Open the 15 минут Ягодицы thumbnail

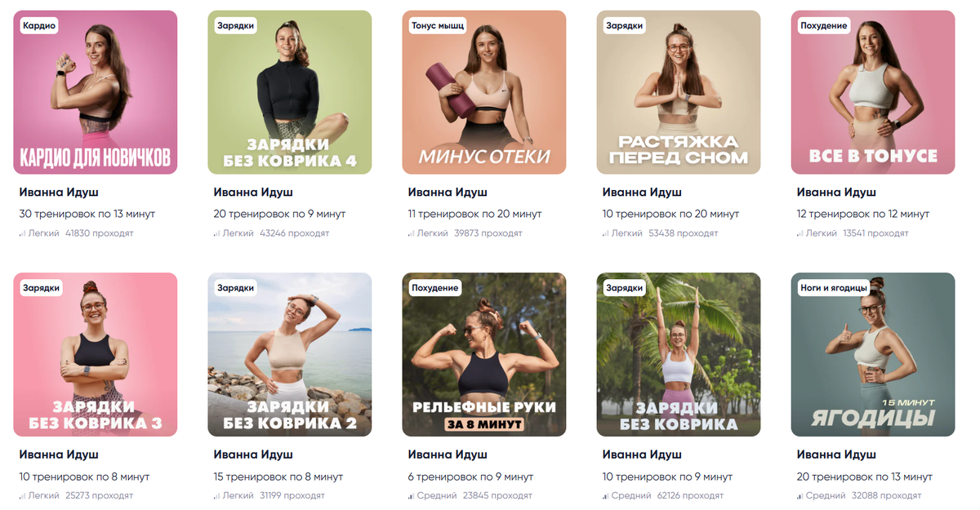[873, 354]
